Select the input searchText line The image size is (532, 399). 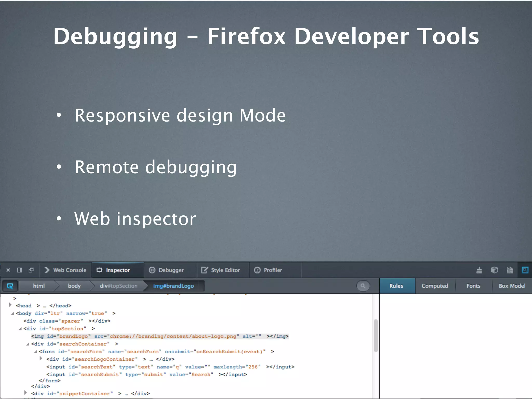tap(170, 367)
